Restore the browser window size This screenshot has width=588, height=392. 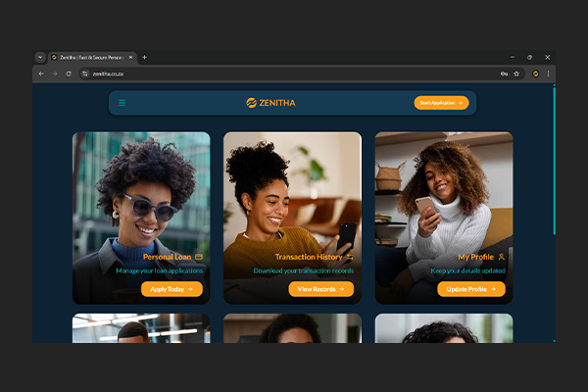[x=529, y=58]
